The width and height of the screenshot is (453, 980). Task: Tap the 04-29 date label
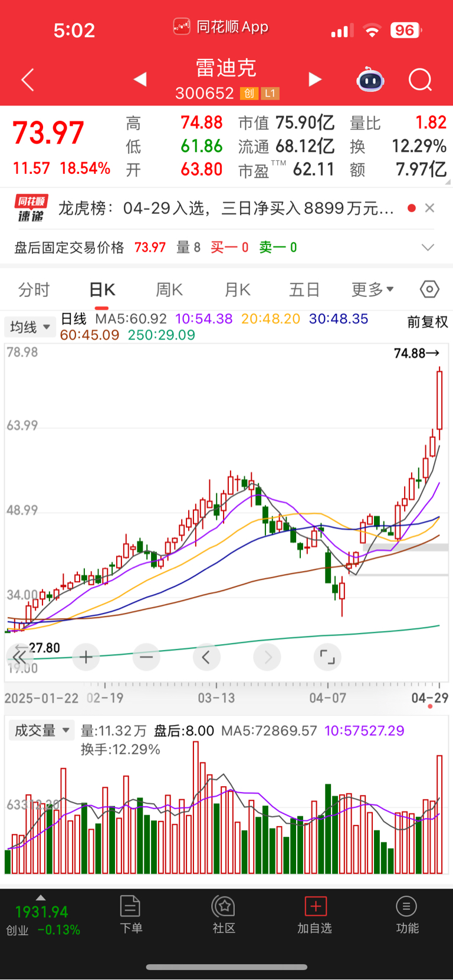tap(429, 698)
